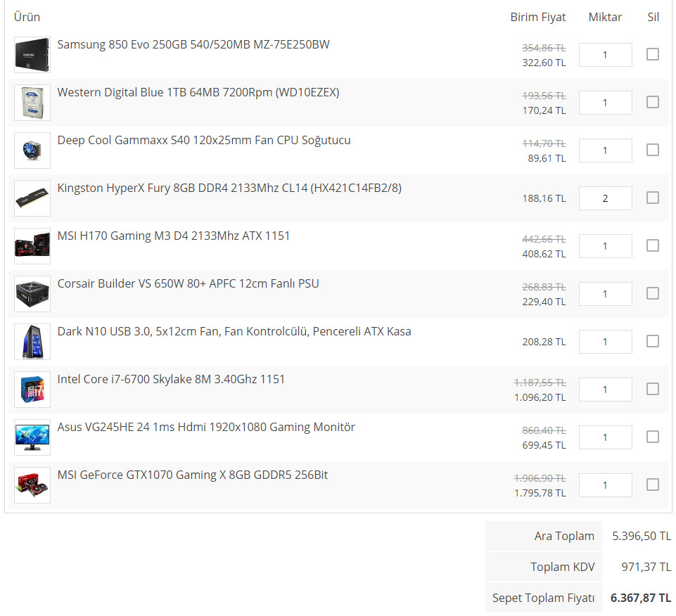676x616 pixels.
Task: Focus the quantity field for Kingston HyperX RAM
Action: coord(605,198)
